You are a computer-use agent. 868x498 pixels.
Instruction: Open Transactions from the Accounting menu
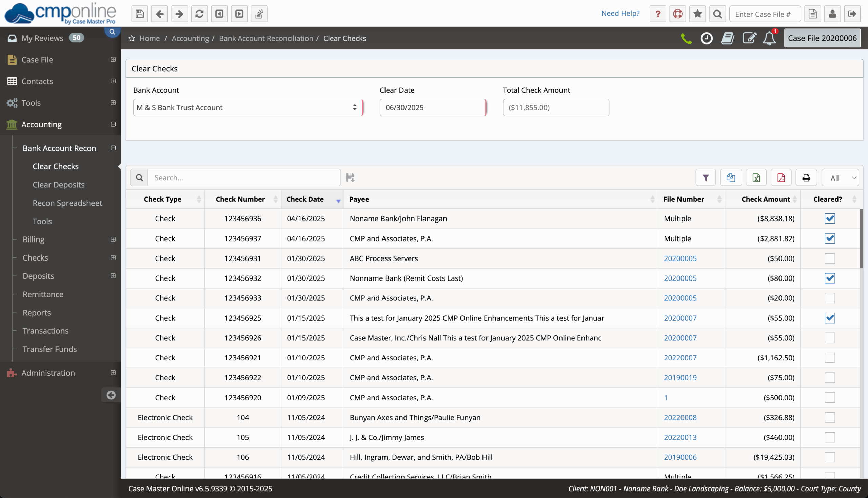tap(45, 330)
